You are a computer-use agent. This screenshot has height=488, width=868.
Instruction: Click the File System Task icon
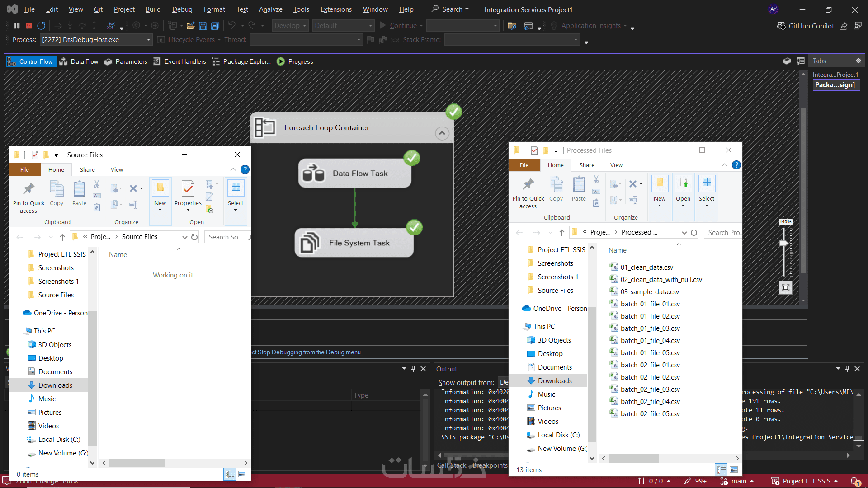(x=310, y=243)
